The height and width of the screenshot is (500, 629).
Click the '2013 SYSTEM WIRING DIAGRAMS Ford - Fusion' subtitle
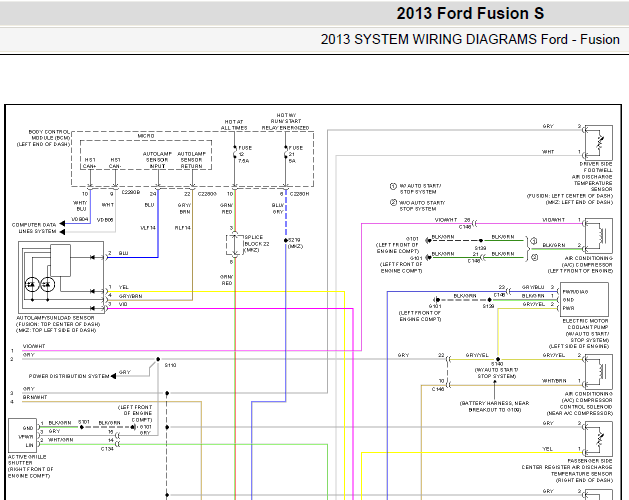(x=470, y=39)
